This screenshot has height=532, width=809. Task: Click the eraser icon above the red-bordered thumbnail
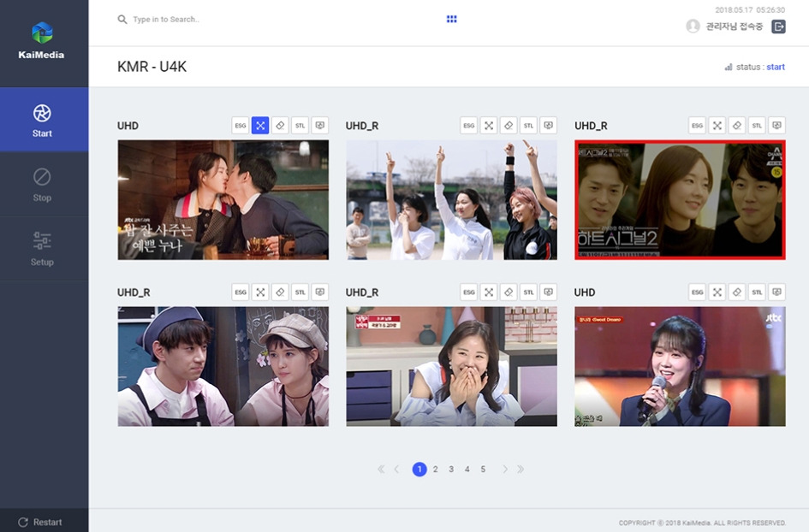(737, 125)
